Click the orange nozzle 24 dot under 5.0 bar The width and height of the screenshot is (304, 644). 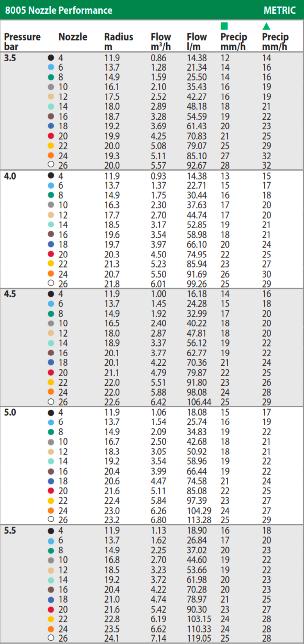pos(51,510)
